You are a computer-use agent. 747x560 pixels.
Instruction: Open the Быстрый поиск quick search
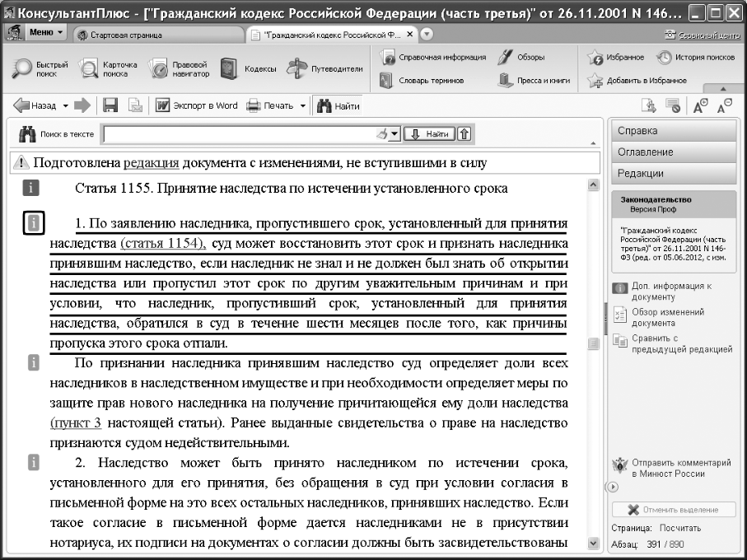click(40, 69)
